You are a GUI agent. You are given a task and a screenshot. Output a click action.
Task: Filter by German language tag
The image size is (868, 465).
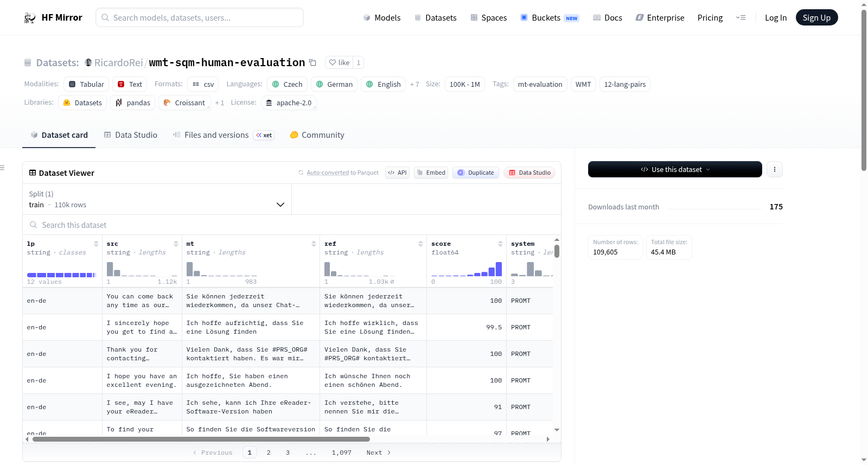(334, 84)
